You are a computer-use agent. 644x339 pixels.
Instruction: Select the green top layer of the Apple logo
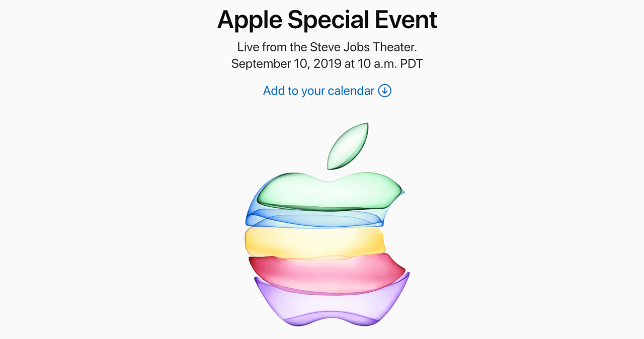(330, 194)
